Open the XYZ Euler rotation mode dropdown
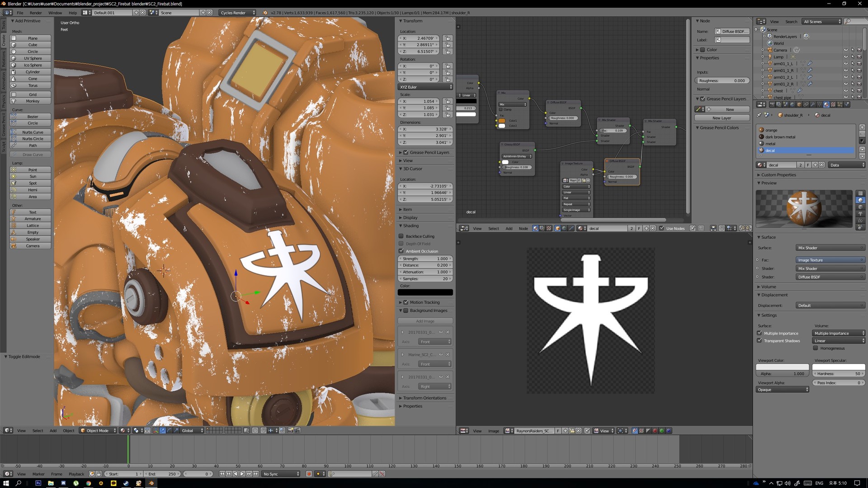Screen dimensions: 868x488 425,87
